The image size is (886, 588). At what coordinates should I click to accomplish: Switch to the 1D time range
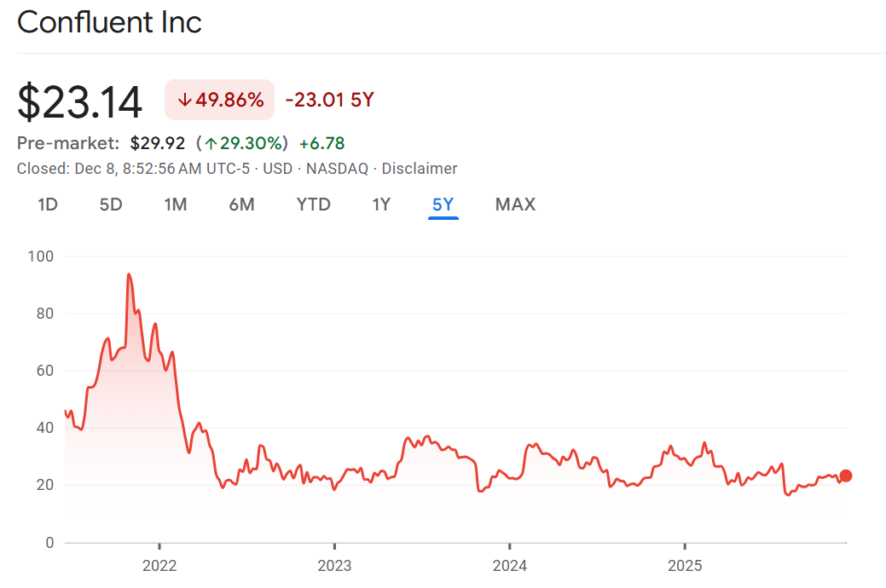coord(48,205)
